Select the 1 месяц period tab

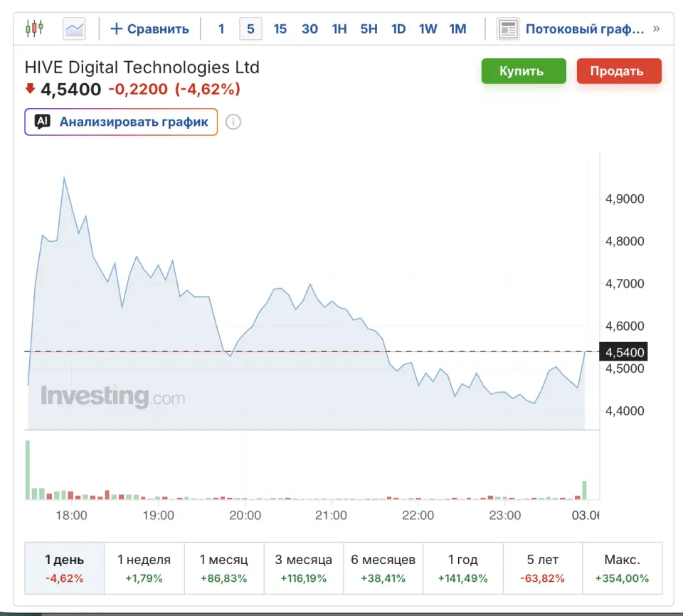224,568
